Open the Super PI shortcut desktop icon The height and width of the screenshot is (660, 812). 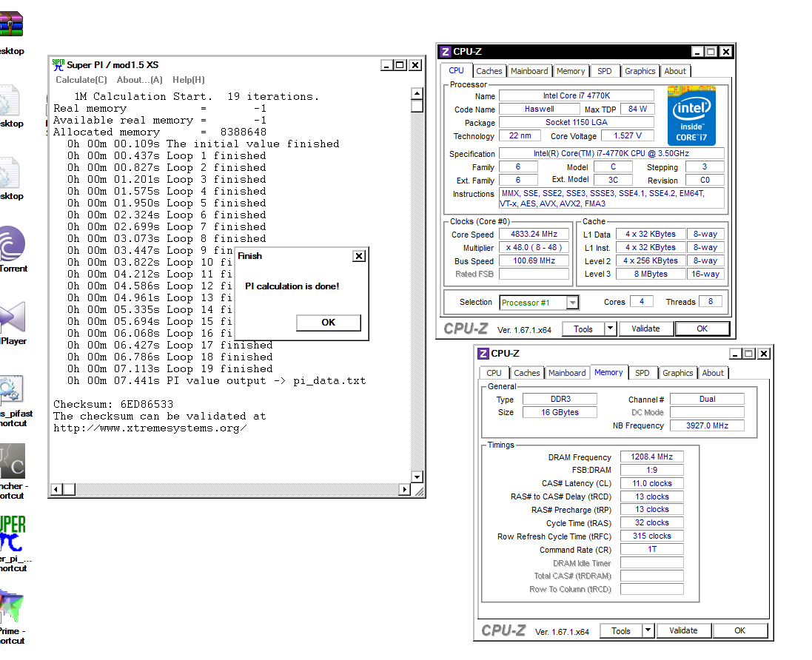13,533
